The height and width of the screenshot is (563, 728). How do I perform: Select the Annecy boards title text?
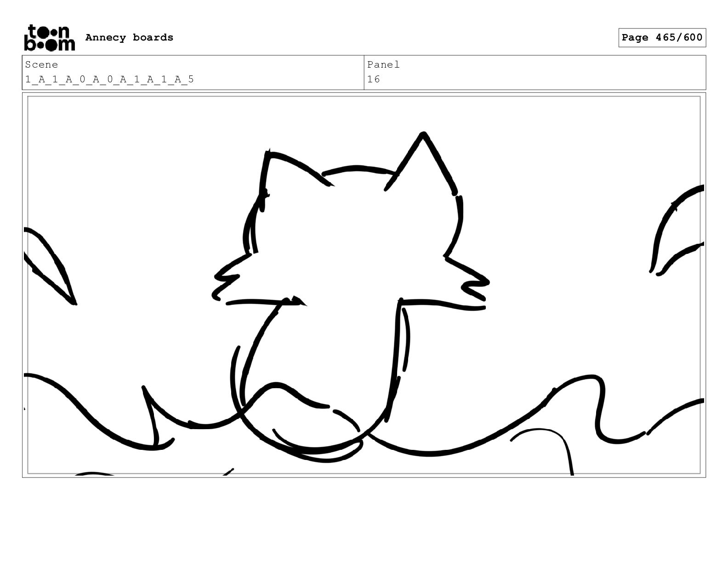129,38
